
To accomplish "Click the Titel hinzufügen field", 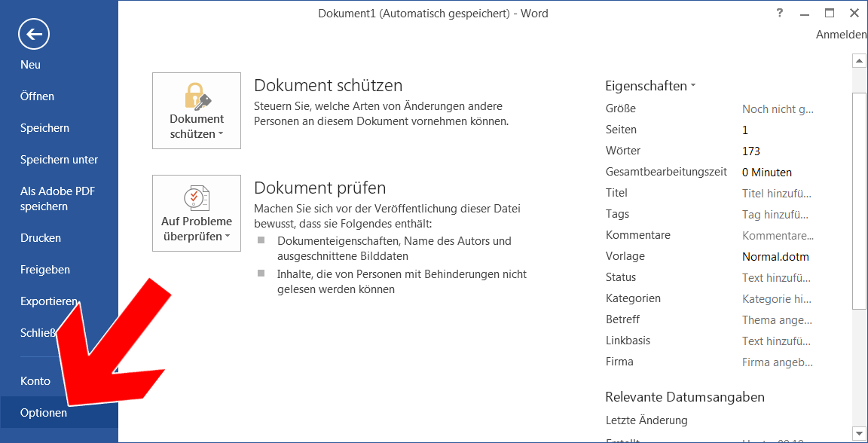I will coord(776,194).
